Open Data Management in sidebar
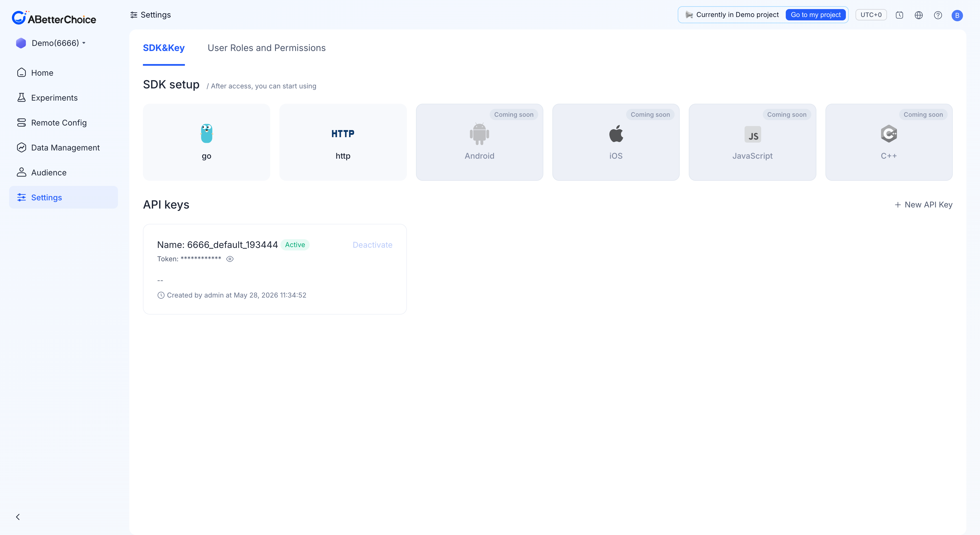This screenshot has height=535, width=980. pyautogui.click(x=64, y=148)
